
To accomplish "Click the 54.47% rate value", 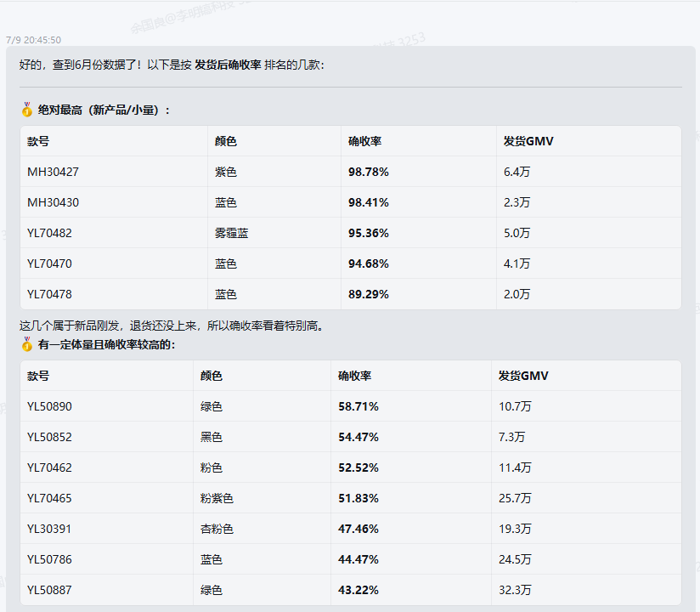I will [x=358, y=437].
